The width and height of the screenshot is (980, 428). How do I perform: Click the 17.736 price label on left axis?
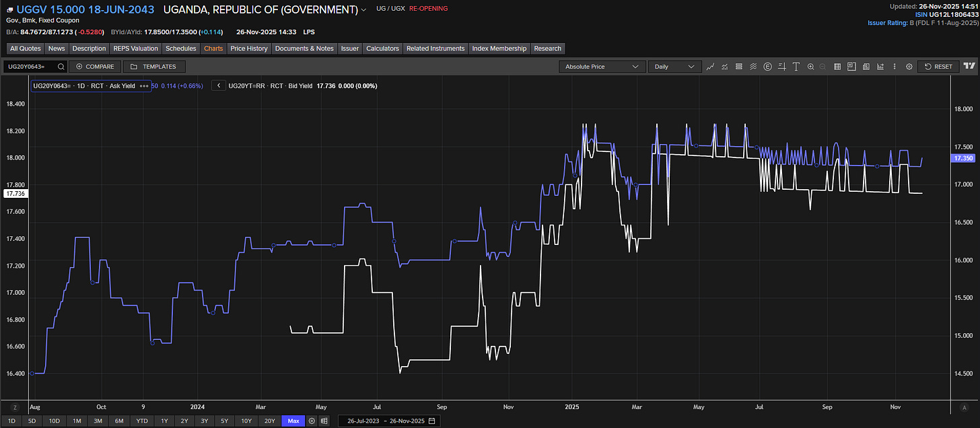pos(14,194)
